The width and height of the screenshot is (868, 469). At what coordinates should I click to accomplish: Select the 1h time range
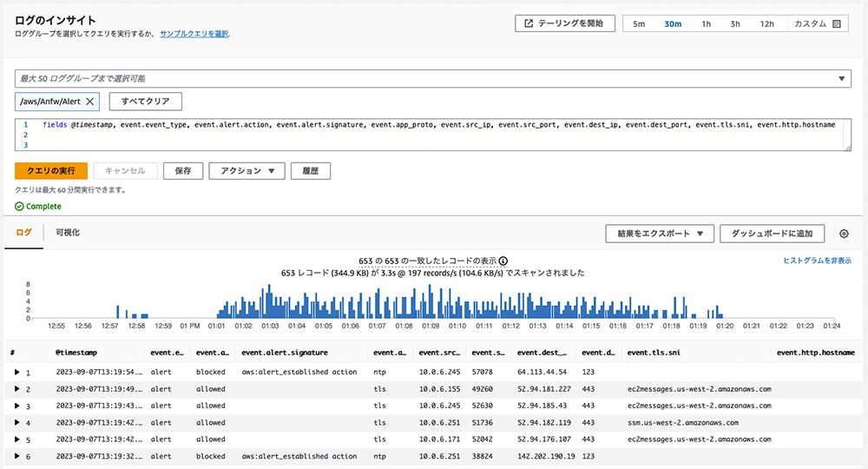point(706,23)
